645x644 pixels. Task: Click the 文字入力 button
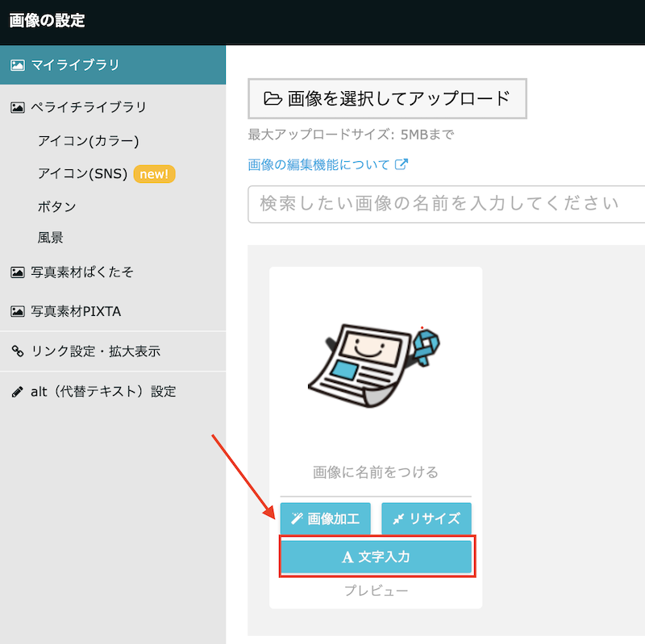[376, 557]
